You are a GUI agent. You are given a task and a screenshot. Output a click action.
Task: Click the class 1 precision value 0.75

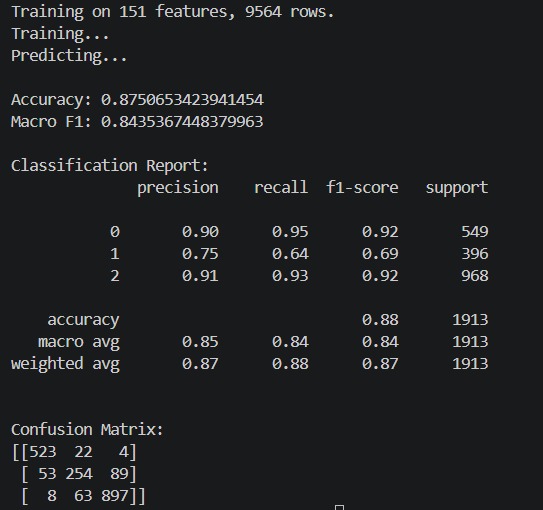(x=200, y=254)
